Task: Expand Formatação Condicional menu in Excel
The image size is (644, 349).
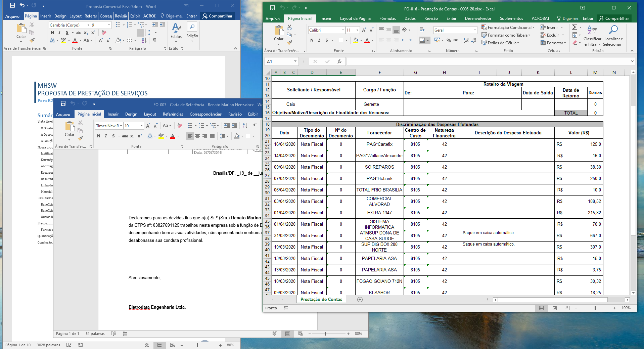Action: tap(508, 28)
